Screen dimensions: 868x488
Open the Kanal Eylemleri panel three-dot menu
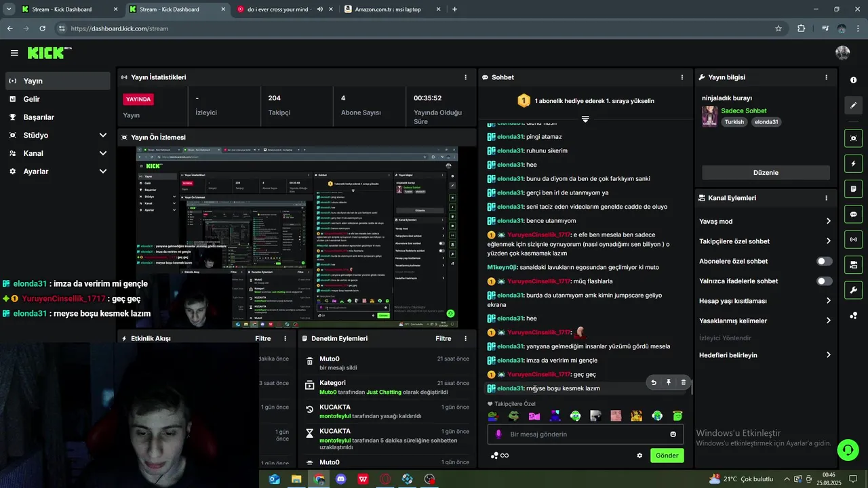click(826, 198)
